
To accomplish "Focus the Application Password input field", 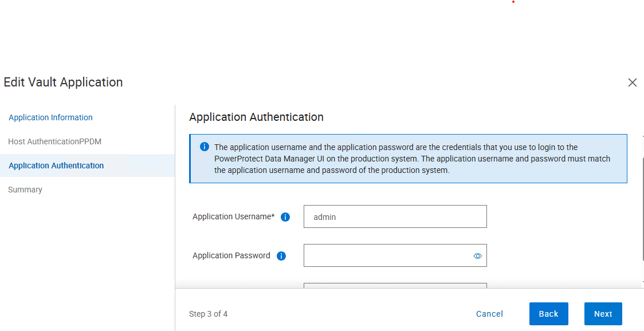I will (x=387, y=256).
